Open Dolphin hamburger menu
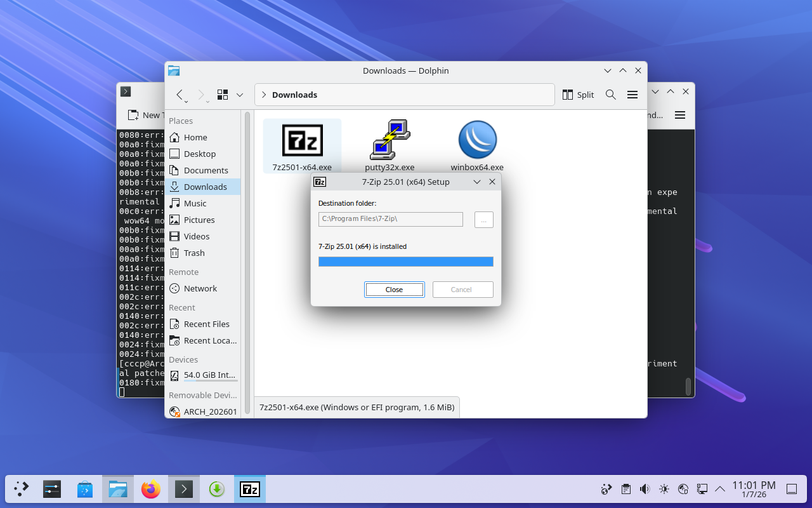Screen dimensions: 812x508 (x=632, y=95)
